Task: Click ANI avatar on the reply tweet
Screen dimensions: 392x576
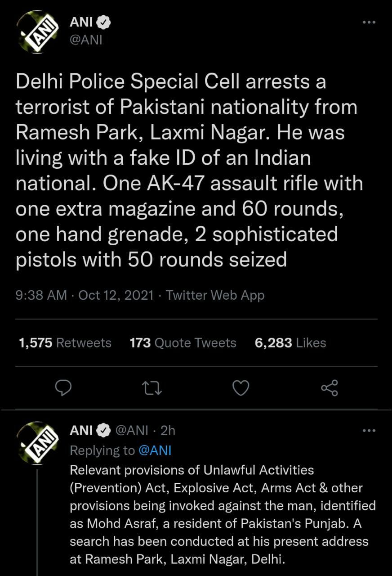Action: coord(38,442)
